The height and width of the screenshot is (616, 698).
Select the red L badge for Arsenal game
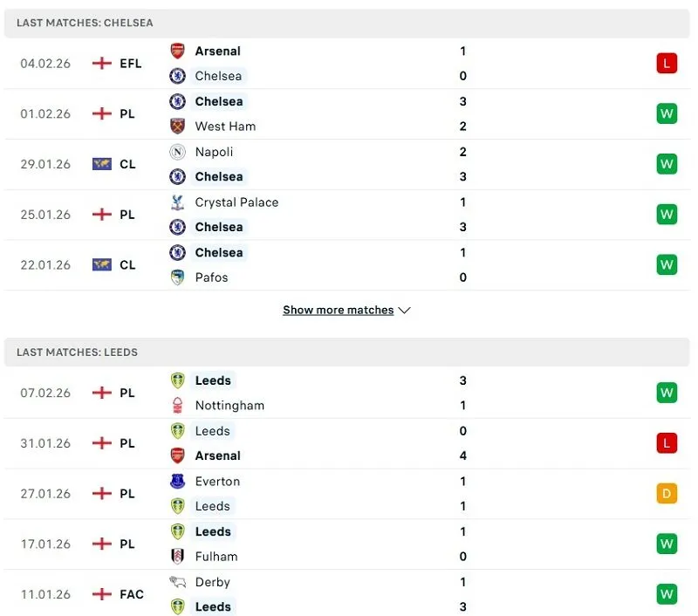pyautogui.click(x=666, y=63)
